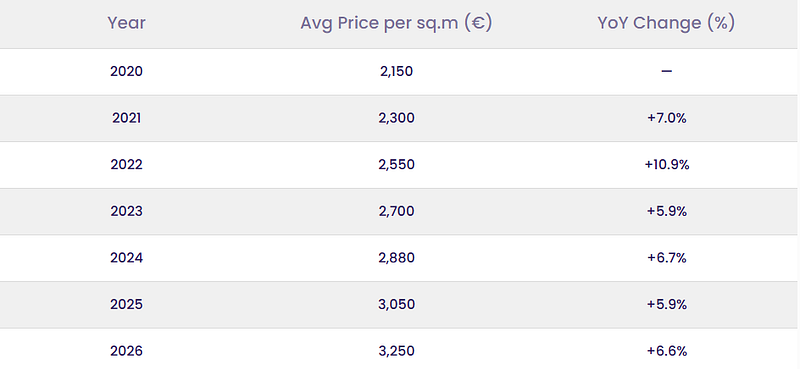Click the 2,300 price value

(x=396, y=118)
